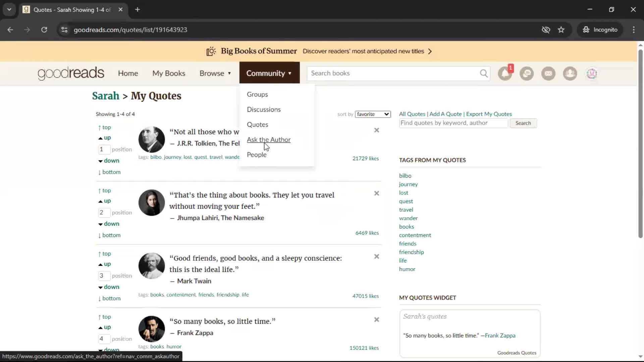Click Frank Zappa author photo

coord(152,329)
